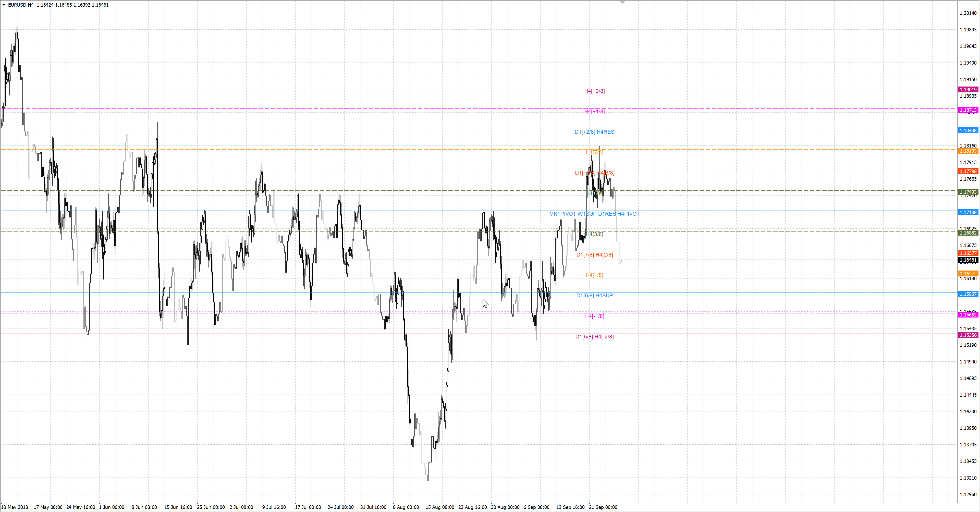Click the gray chart shift triangle marker
The height and width of the screenshot is (512, 980).
[622, 2]
